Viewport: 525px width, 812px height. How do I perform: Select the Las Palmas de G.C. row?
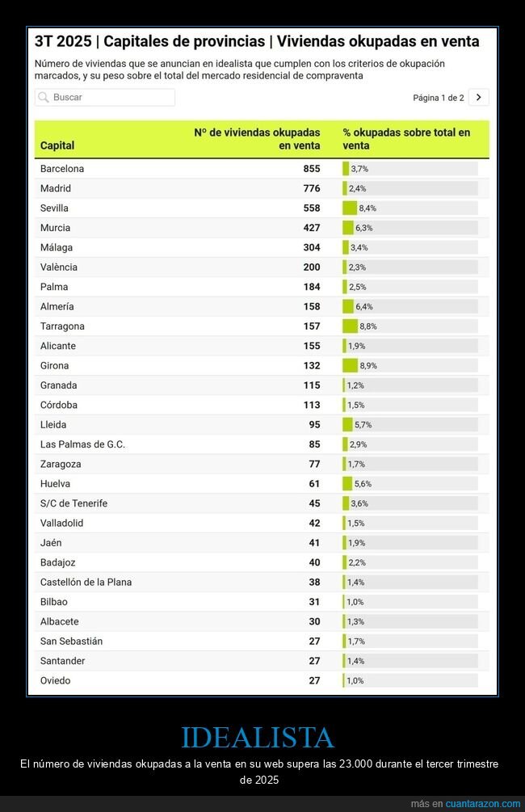[x=82, y=444]
